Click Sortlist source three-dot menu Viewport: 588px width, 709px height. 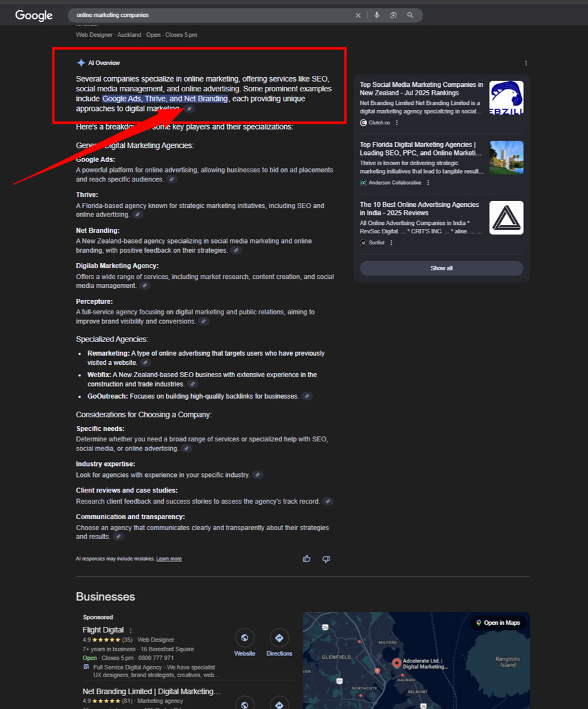coord(391,243)
